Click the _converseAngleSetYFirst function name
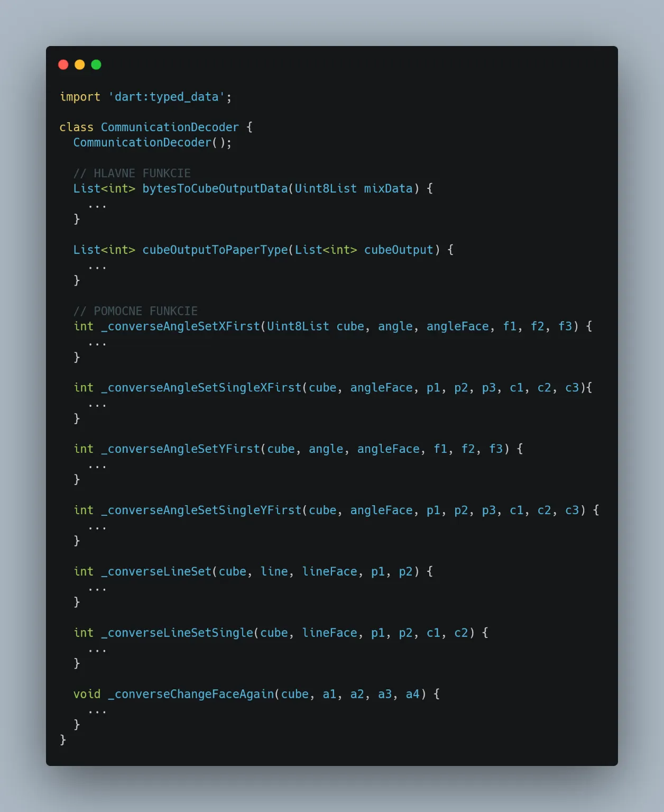 pos(180,449)
